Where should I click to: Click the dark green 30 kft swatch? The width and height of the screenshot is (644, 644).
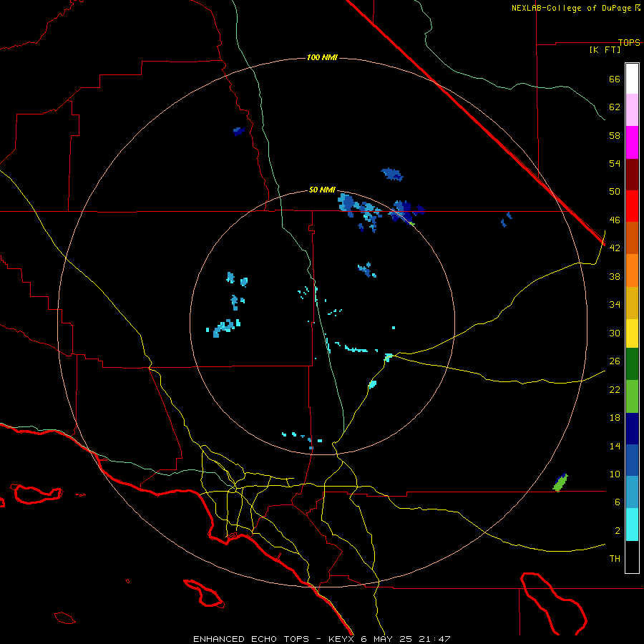click(632, 364)
